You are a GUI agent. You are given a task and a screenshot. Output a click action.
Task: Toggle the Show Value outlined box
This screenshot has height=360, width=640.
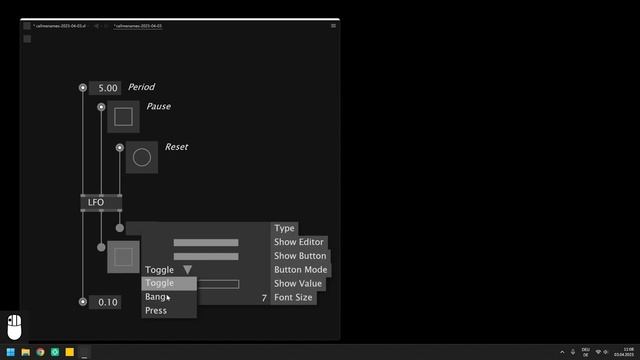pyautogui.click(x=218, y=284)
